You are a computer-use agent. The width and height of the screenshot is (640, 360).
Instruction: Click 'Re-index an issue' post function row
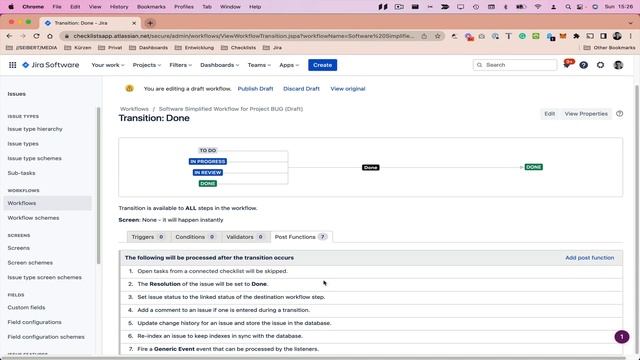point(371,336)
